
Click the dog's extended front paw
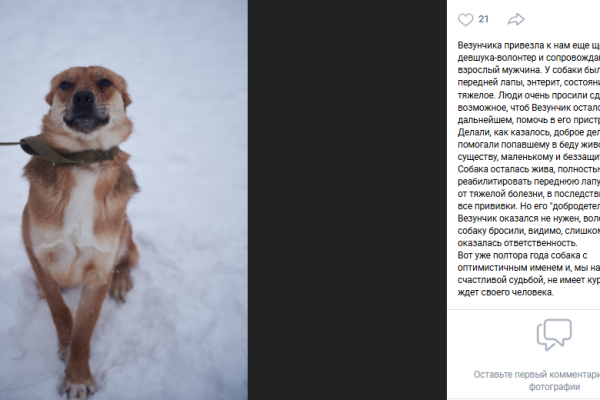click(78, 387)
